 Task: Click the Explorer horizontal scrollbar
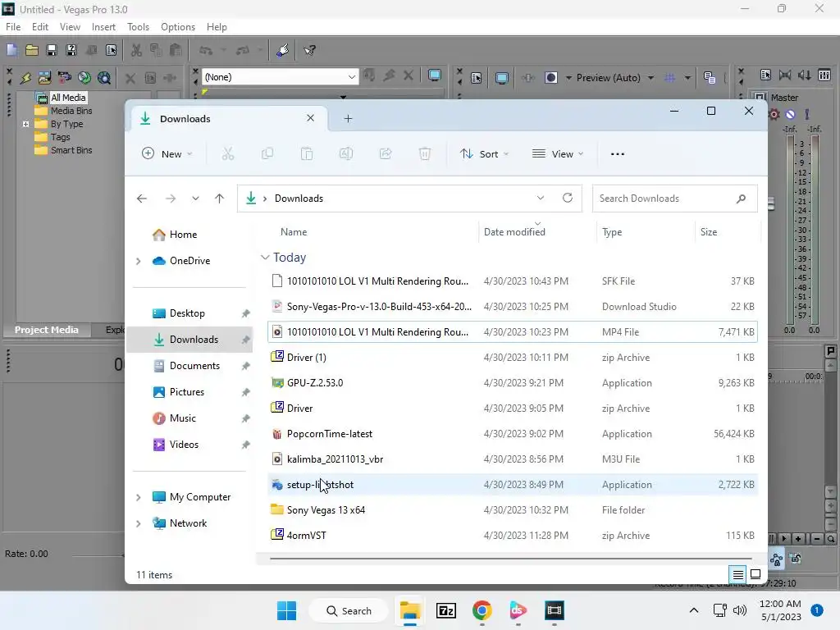(510, 558)
